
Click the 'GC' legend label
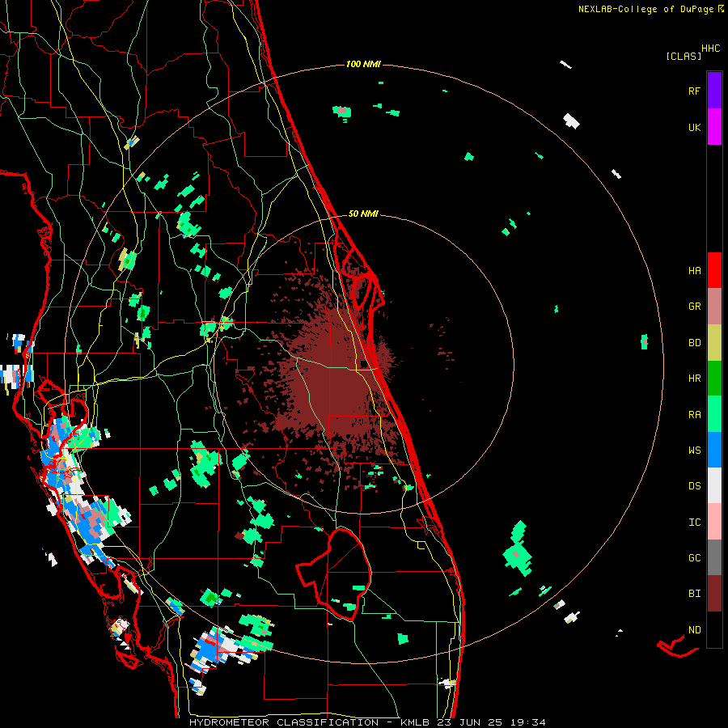(694, 557)
